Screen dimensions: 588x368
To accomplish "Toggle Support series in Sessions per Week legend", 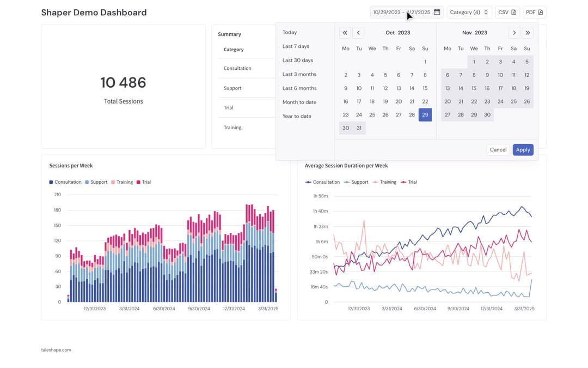I will point(96,182).
